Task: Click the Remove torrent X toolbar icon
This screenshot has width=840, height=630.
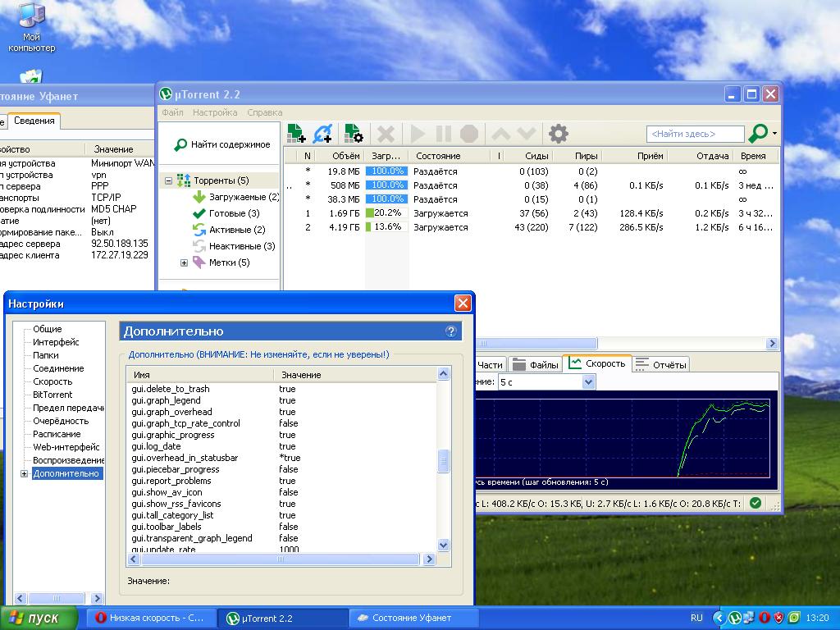Action: 386,134
